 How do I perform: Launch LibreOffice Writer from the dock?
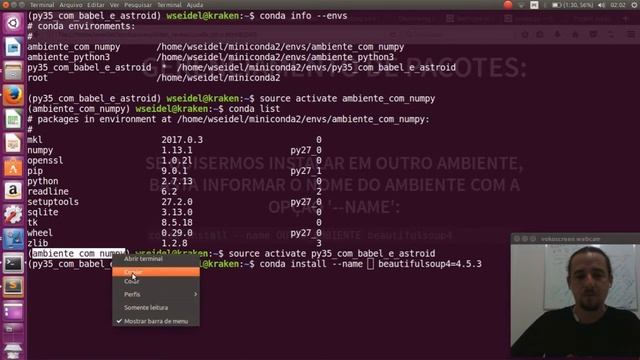[13, 47]
